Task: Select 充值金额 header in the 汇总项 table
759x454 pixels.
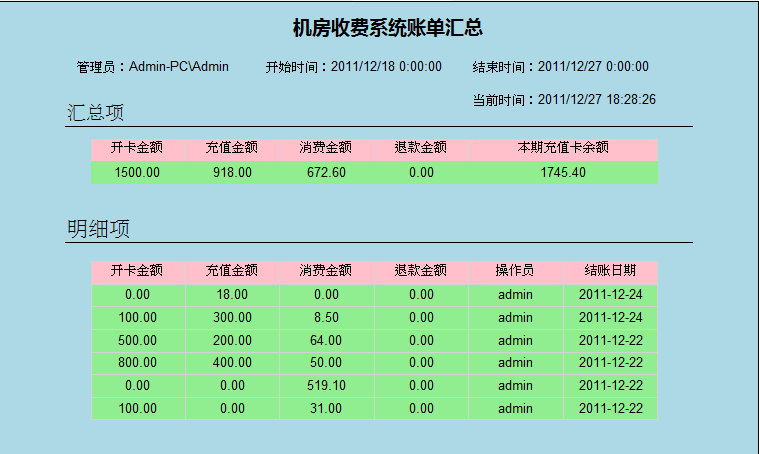Action: click(x=232, y=150)
